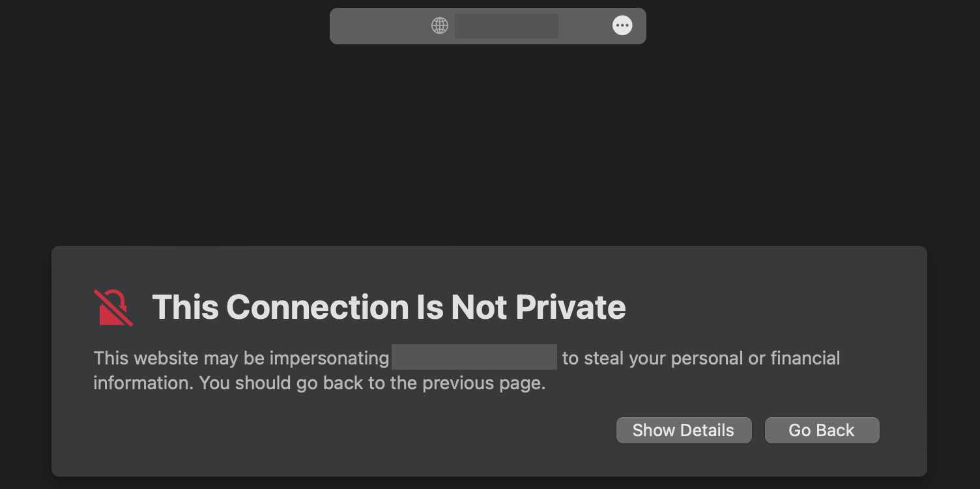
Task: Click the "This website may be impersonating" text
Action: click(x=241, y=358)
